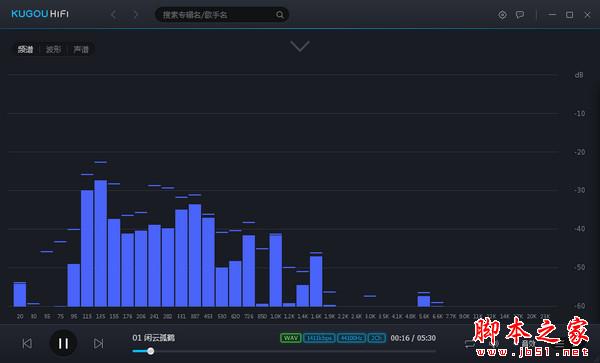Click the -10 dB scale label
The height and width of the screenshot is (363, 600).
click(x=580, y=114)
